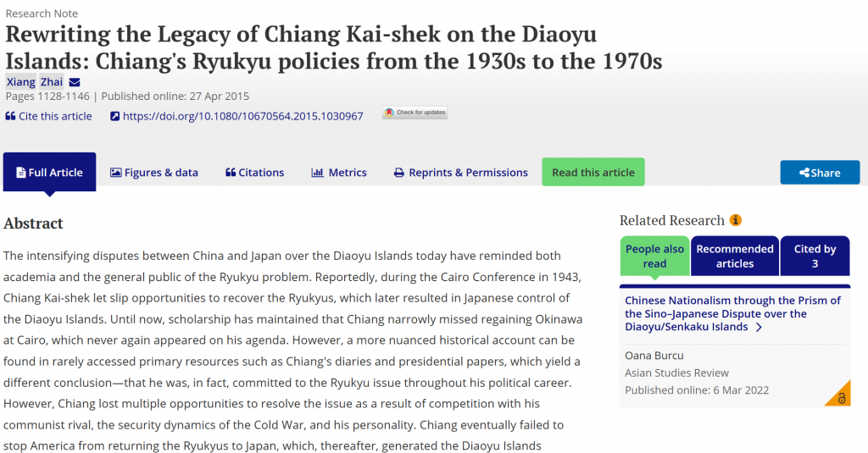Click the external link icon before DOI

[x=115, y=116]
